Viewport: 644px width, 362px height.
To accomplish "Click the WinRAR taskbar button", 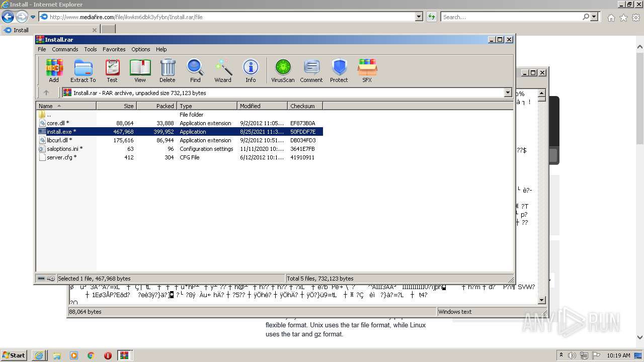I will click(x=124, y=355).
